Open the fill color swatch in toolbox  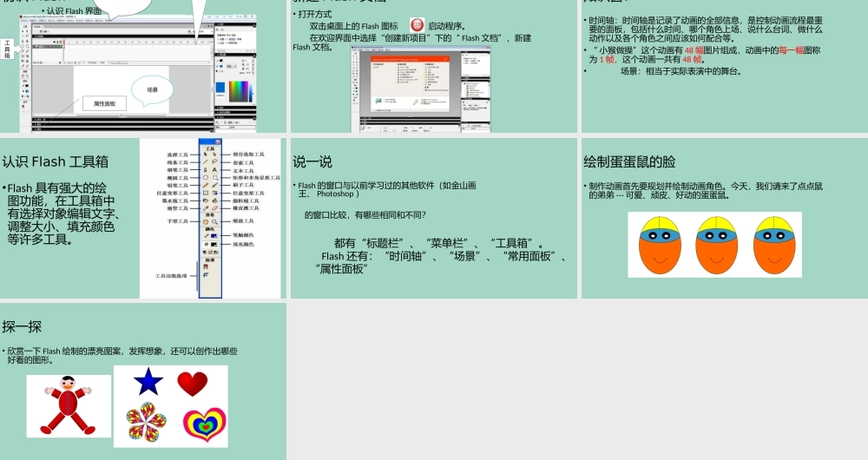click(x=214, y=244)
